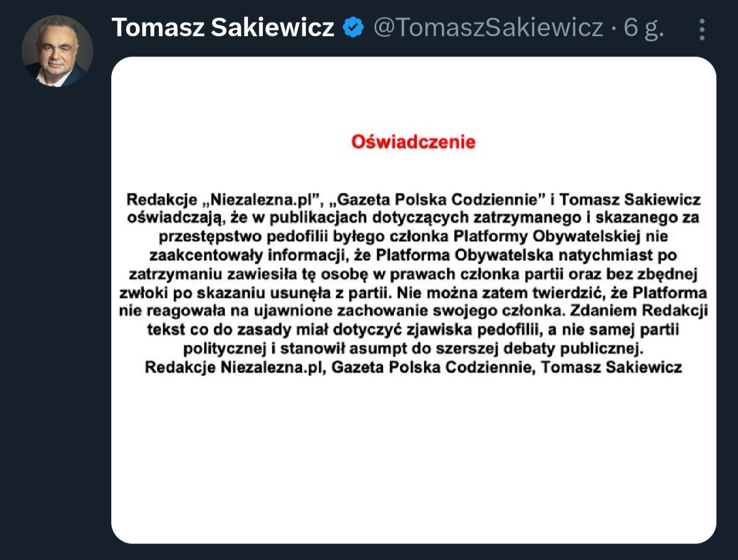
Task: Click the blue verified checkmark badge
Action: coord(353,27)
